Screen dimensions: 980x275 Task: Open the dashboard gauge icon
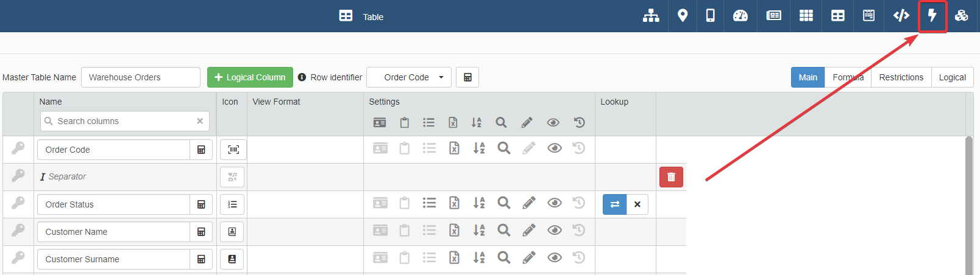click(x=740, y=16)
